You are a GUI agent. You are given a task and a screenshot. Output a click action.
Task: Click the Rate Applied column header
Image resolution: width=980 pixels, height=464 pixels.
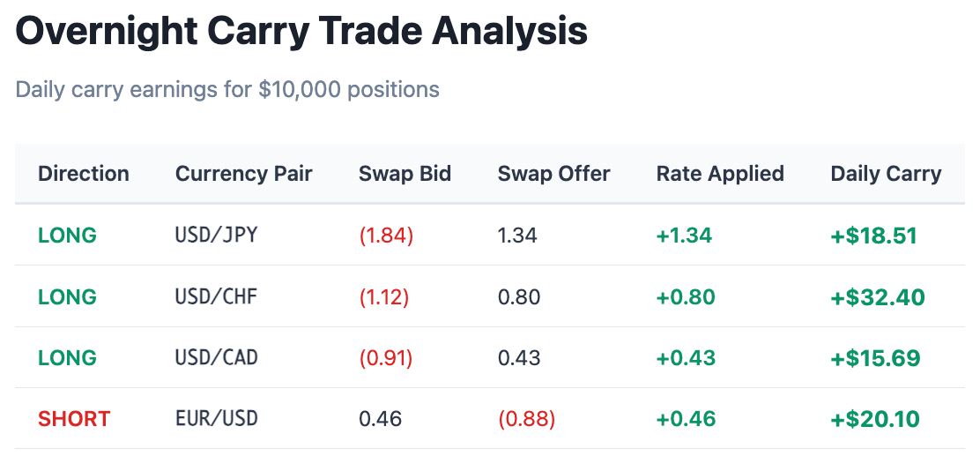720,174
